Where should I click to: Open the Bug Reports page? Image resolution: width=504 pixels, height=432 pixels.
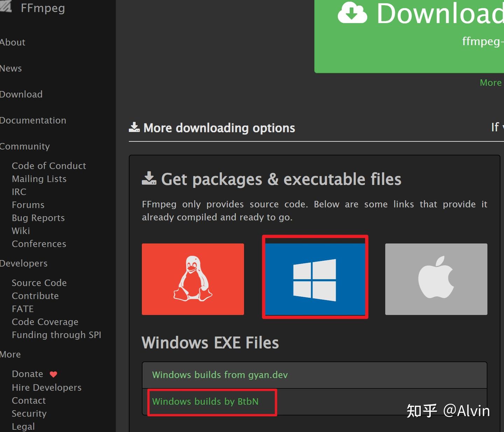point(38,218)
